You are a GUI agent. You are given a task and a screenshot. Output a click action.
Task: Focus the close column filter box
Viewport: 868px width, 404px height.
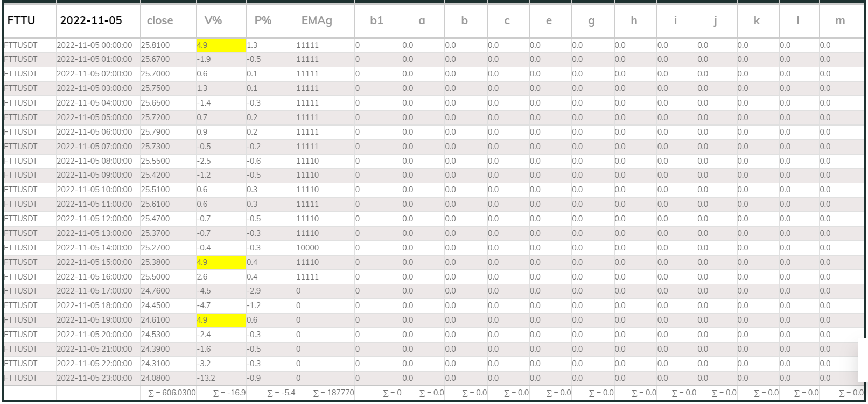167,21
